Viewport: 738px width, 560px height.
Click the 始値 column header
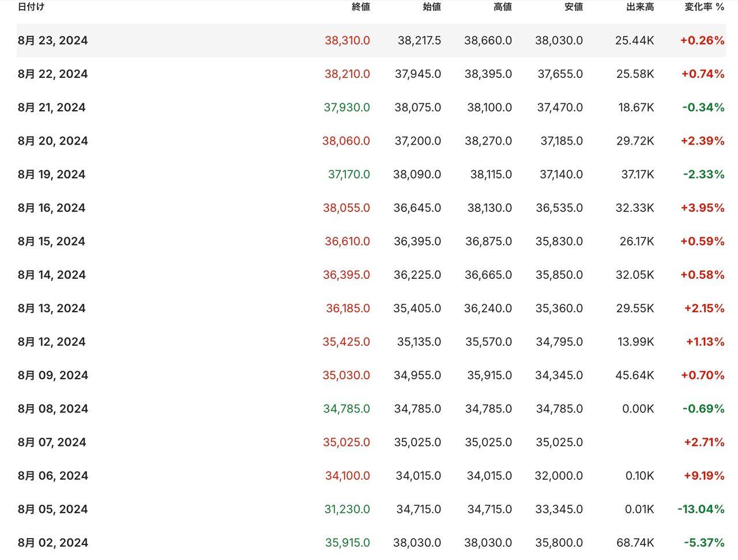pyautogui.click(x=431, y=7)
